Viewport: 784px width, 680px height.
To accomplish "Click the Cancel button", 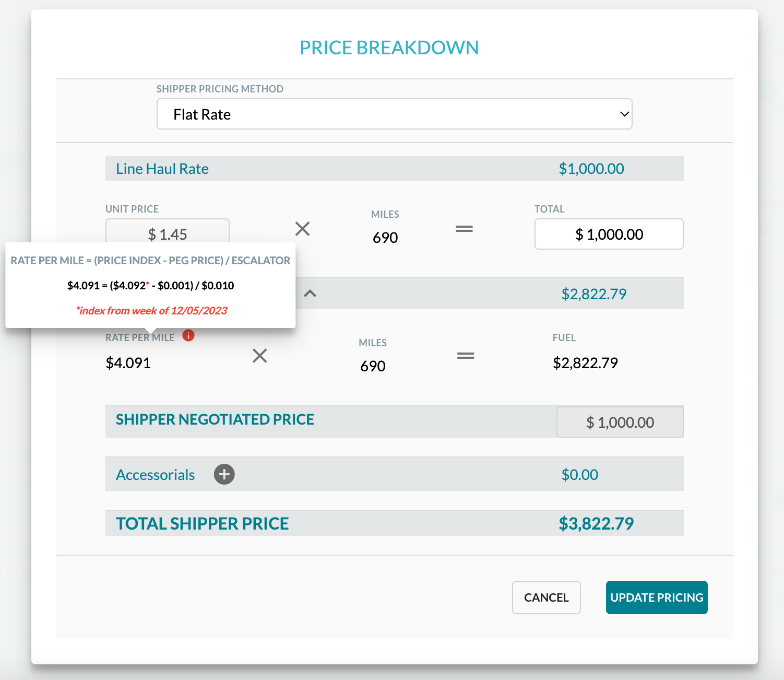I will [x=546, y=597].
